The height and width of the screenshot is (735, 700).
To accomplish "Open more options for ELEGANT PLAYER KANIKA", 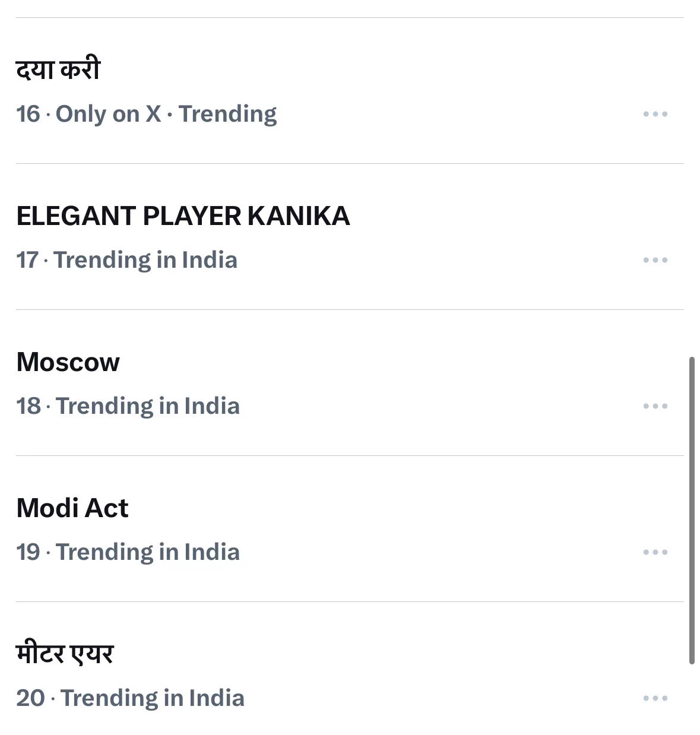I will (x=655, y=260).
